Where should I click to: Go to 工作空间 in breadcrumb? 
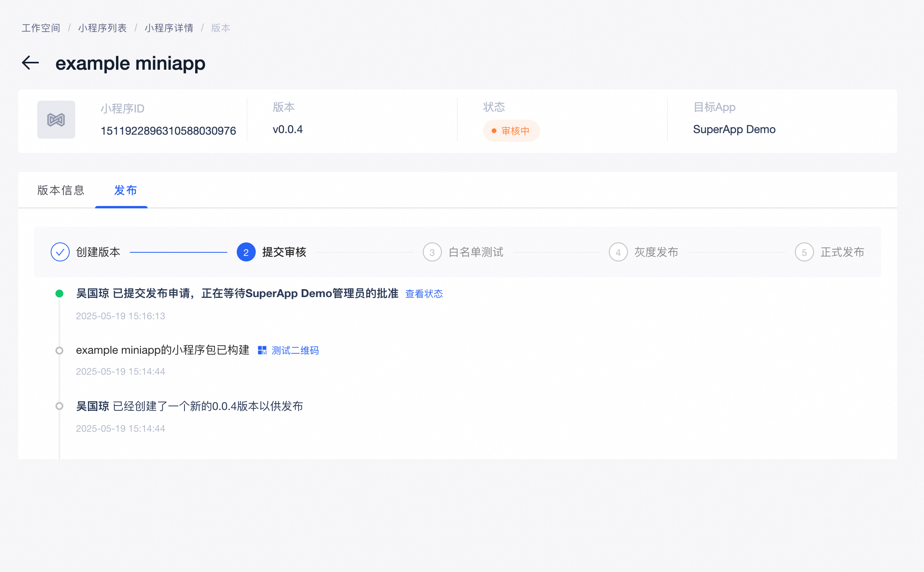pyautogui.click(x=41, y=28)
